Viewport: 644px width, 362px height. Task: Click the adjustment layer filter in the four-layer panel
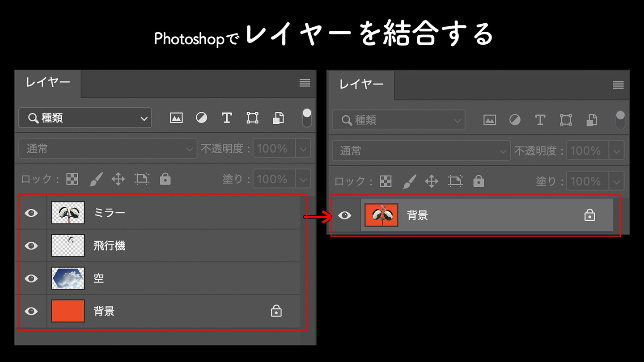pyautogui.click(x=202, y=118)
